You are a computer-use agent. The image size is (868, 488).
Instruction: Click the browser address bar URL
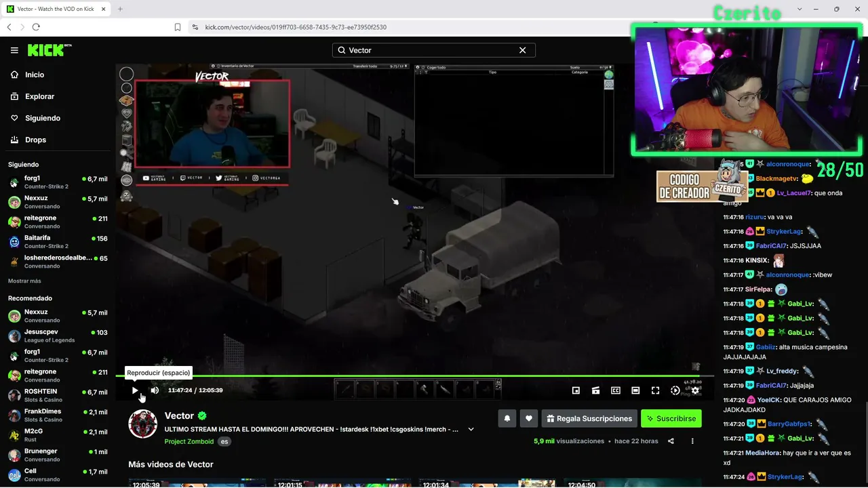tap(296, 27)
